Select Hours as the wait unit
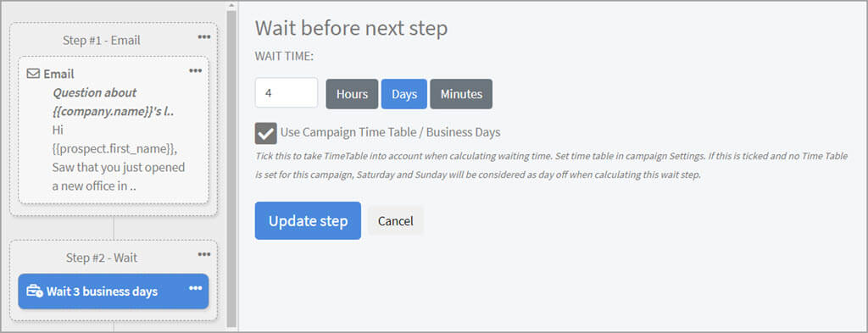Image resolution: width=868 pixels, height=333 pixels. click(x=352, y=94)
